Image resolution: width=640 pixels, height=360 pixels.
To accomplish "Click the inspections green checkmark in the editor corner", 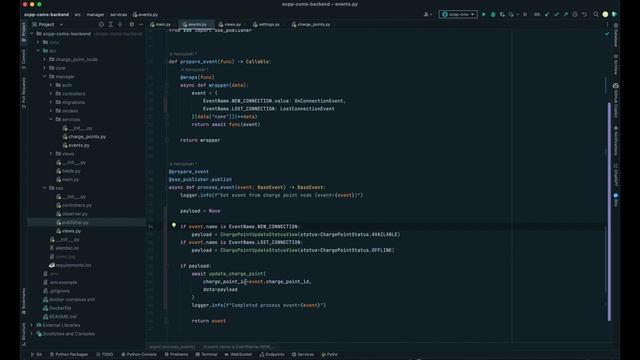I will [607, 34].
